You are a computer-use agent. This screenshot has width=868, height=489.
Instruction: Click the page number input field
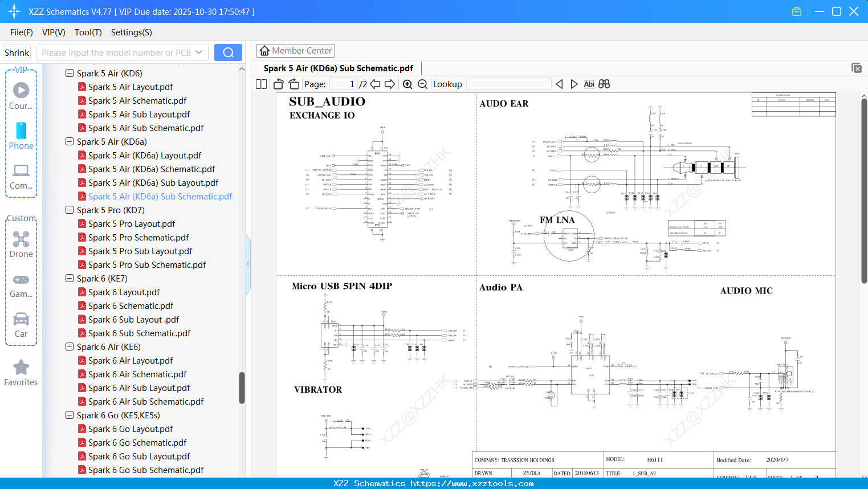pyautogui.click(x=343, y=84)
